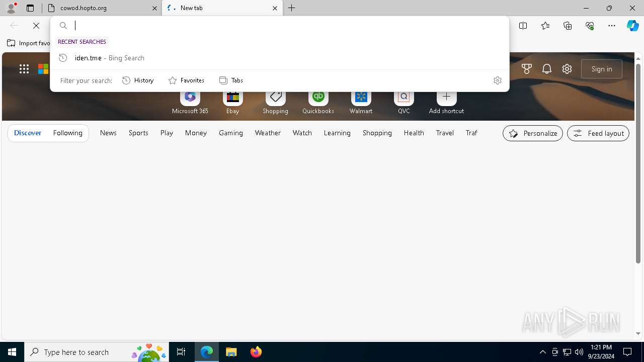Open a new tab with plus button
Screen dimensions: 644x362
(x=292, y=8)
